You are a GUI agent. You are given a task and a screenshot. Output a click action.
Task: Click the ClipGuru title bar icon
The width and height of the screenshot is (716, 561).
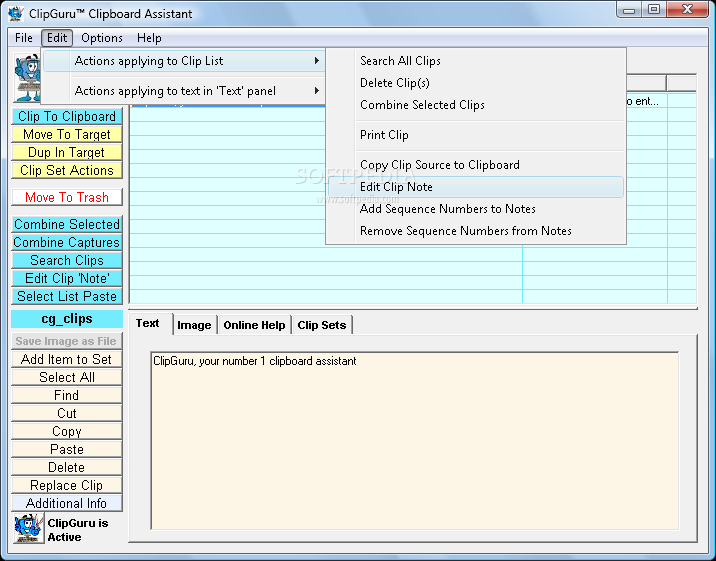(x=16, y=13)
